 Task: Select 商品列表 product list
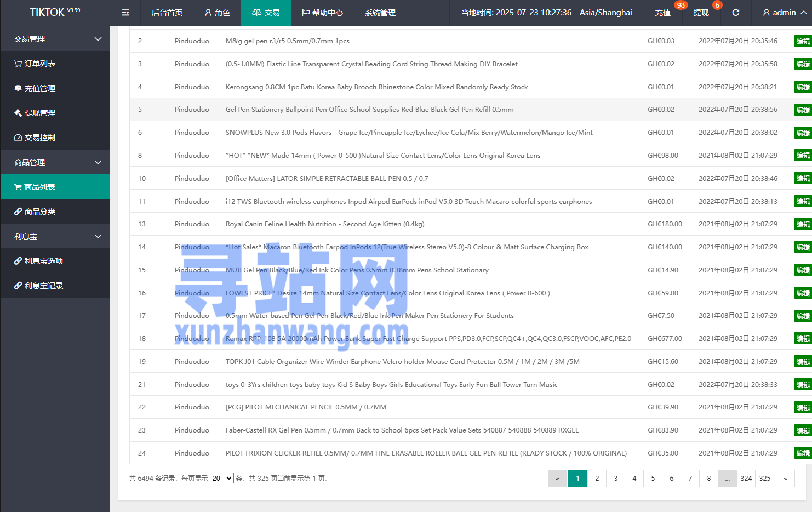[x=55, y=187]
